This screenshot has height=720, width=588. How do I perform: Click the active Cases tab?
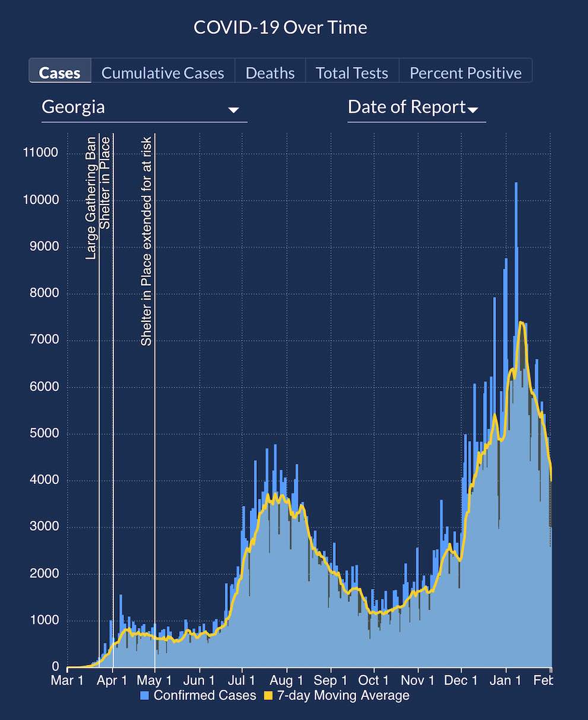pyautogui.click(x=59, y=72)
